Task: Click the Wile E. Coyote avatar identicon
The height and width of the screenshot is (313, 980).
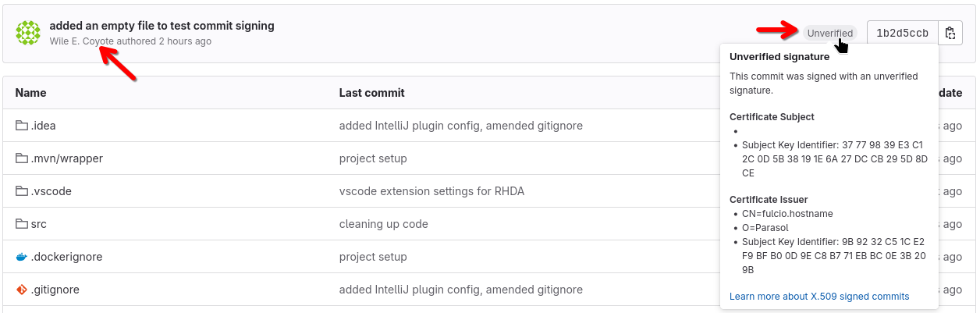Action: [x=28, y=33]
